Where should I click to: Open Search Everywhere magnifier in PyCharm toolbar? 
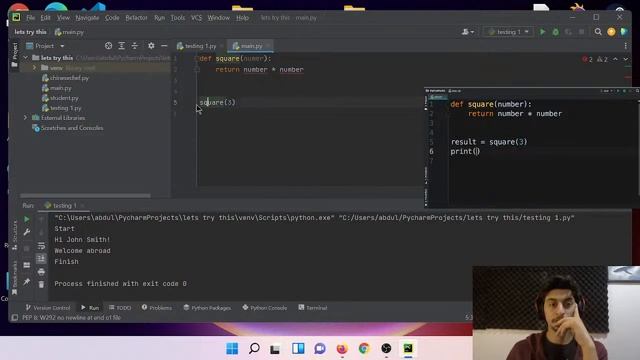pyautogui.click(x=598, y=32)
